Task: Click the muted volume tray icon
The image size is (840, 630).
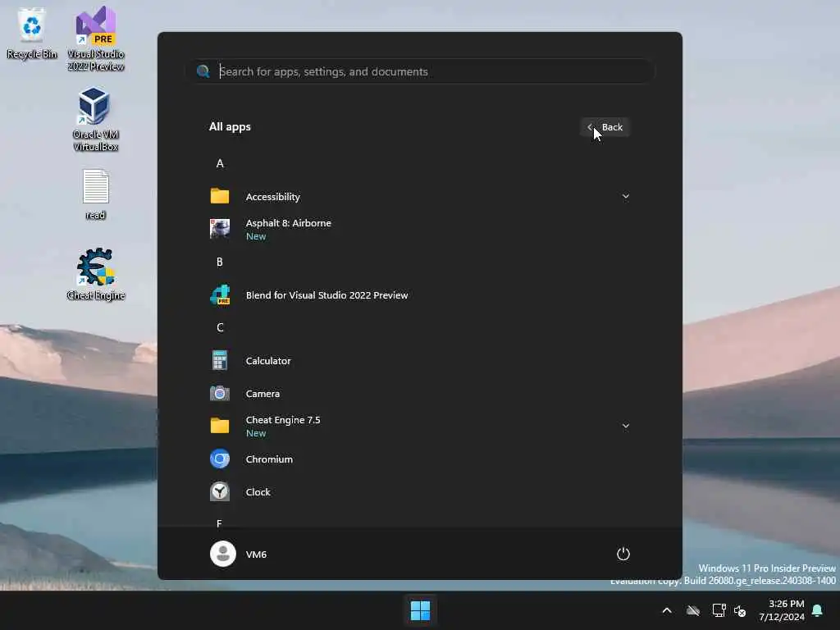Action: click(x=740, y=610)
